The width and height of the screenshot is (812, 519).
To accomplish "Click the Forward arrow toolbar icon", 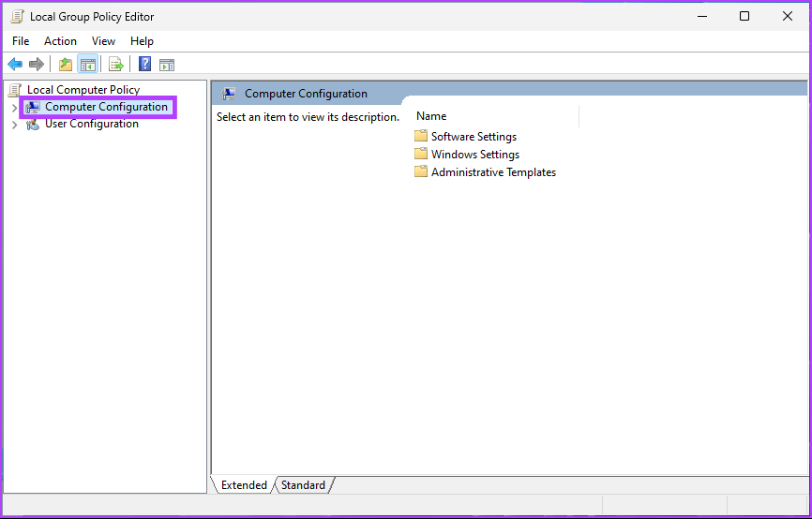I will [37, 64].
